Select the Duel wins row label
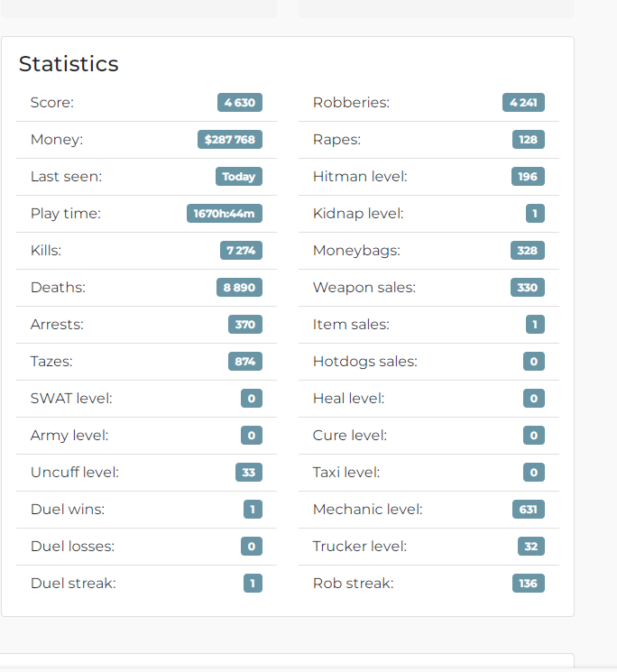The width and height of the screenshot is (617, 672). (68, 509)
